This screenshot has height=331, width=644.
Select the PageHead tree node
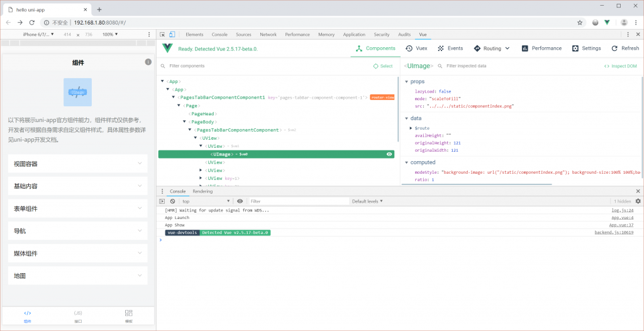[203, 114]
